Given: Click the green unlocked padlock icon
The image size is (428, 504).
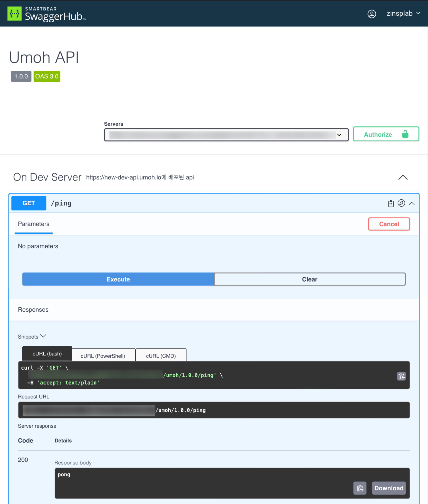Looking at the screenshot, I should pos(405,134).
